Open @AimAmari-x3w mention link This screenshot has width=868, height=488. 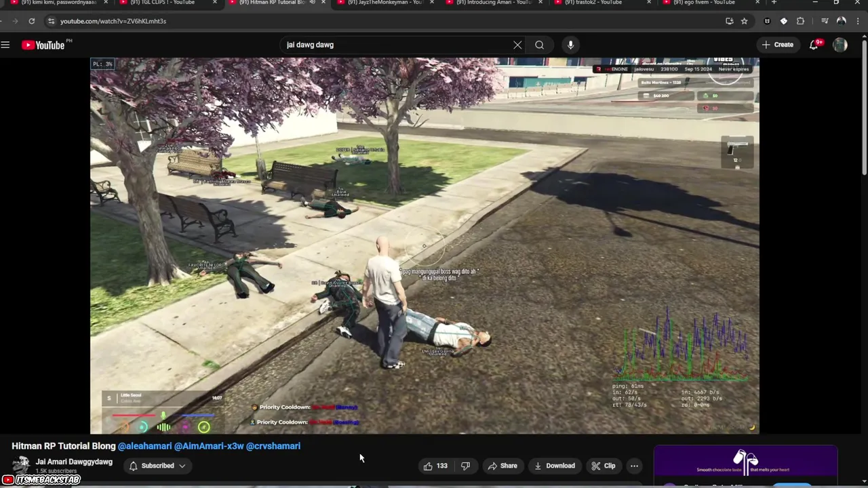tap(209, 446)
